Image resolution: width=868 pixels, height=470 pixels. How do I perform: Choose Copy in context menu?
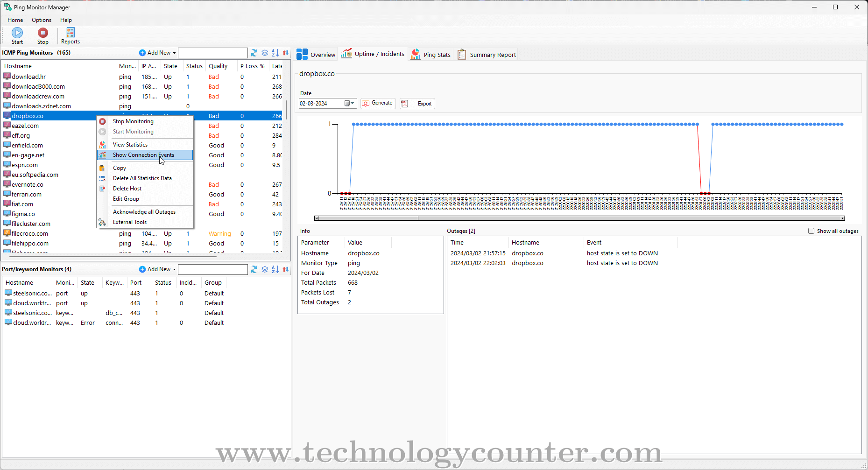(x=145, y=168)
